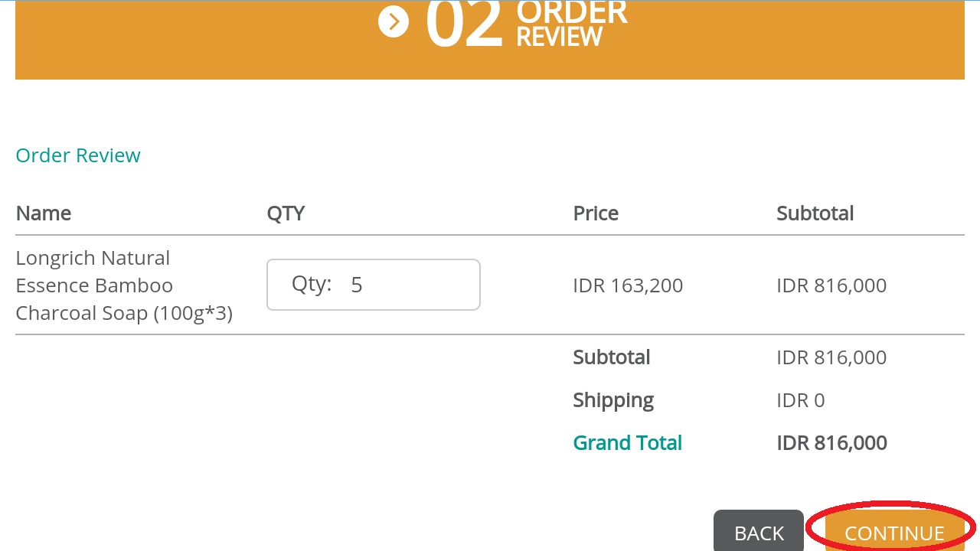
Task: Click the Price column header
Action: pos(596,214)
